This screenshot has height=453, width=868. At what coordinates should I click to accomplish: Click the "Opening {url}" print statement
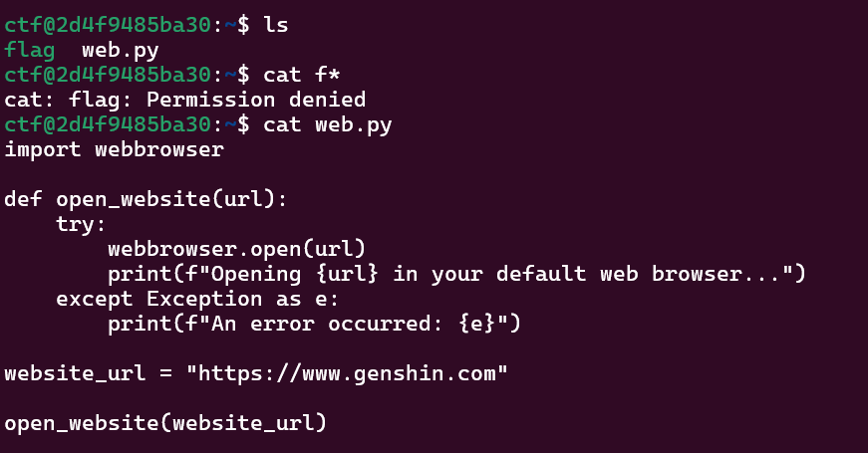(456, 274)
